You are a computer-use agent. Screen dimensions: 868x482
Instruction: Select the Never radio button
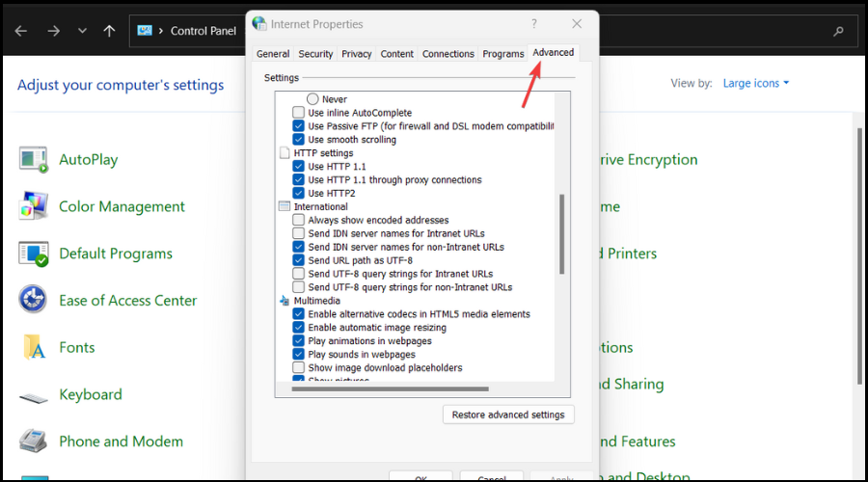tap(312, 99)
